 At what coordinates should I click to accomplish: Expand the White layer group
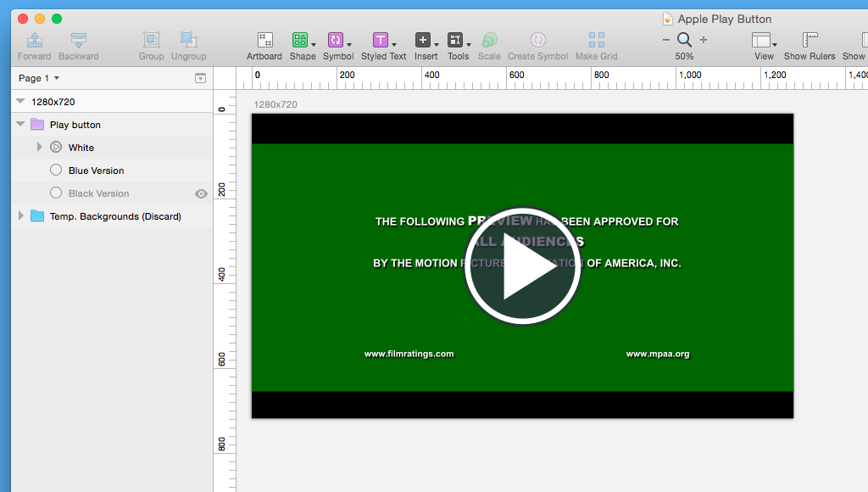pos(39,147)
